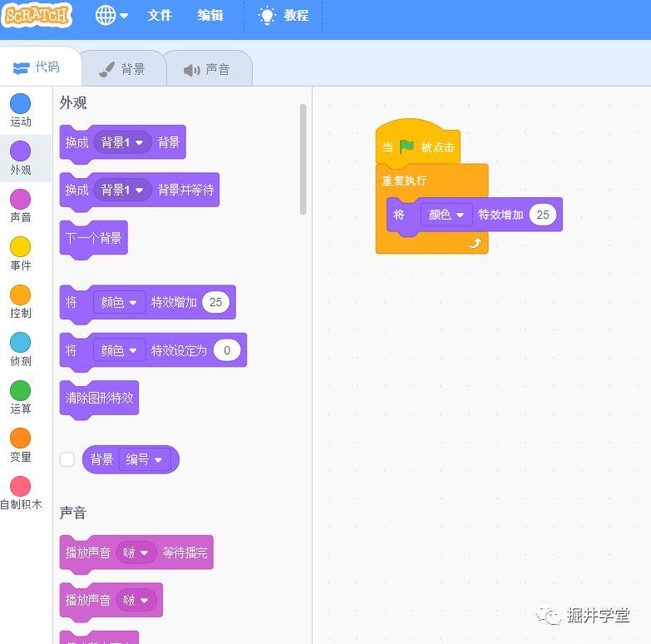Click the Scratch logo
The image size is (651, 644).
pos(37,15)
